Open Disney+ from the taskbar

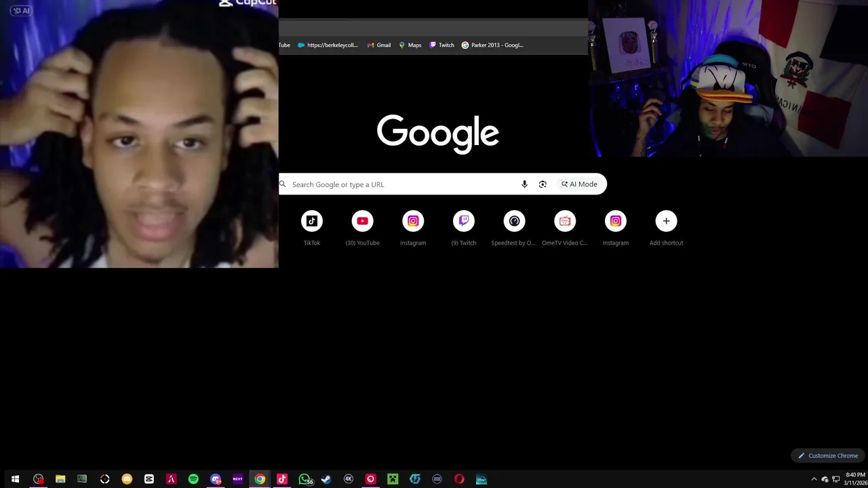(x=481, y=479)
